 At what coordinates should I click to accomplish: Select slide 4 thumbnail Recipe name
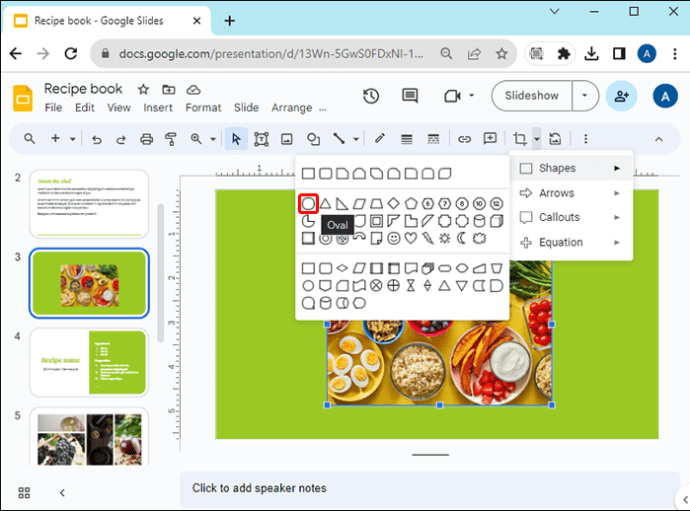pos(89,362)
